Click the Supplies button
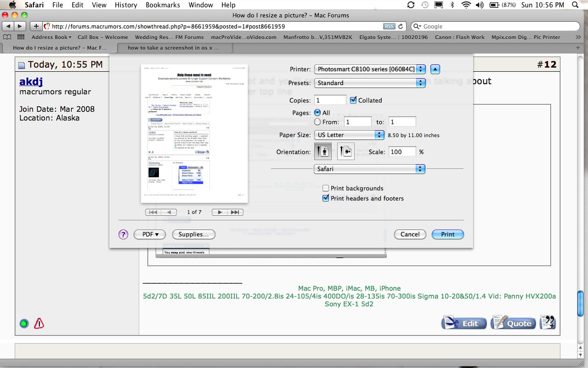The image size is (588, 368). coord(193,234)
